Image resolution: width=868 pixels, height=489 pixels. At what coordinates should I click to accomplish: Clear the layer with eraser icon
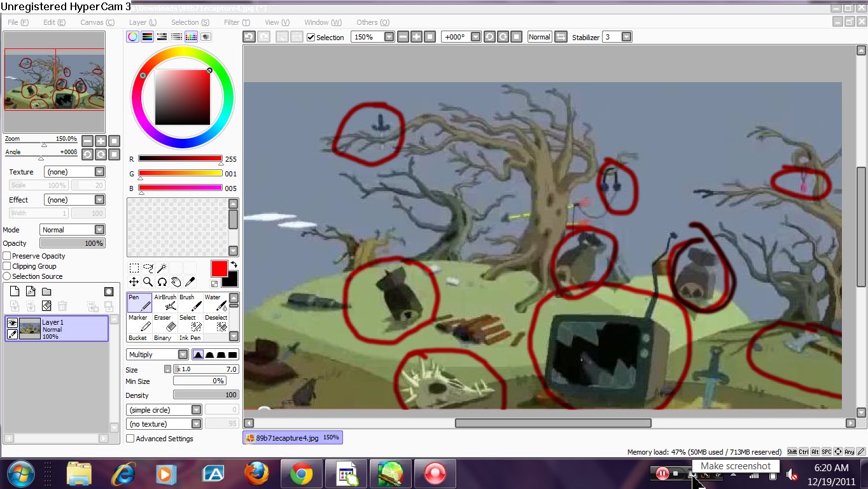pyautogui.click(x=46, y=306)
